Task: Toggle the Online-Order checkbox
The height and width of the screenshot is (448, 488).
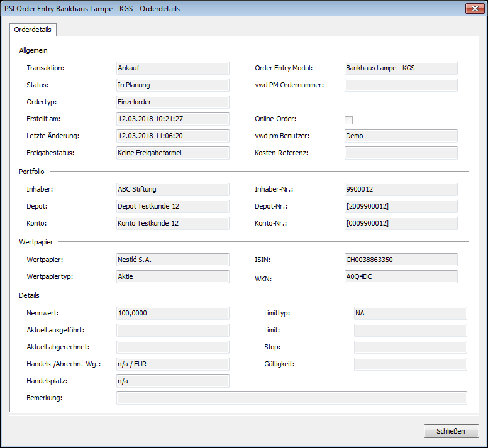Action: pyautogui.click(x=349, y=120)
